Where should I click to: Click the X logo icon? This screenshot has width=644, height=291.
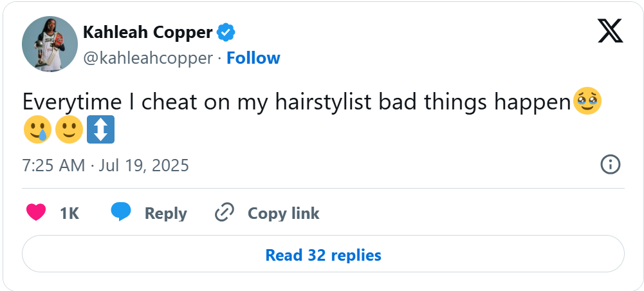point(610,30)
